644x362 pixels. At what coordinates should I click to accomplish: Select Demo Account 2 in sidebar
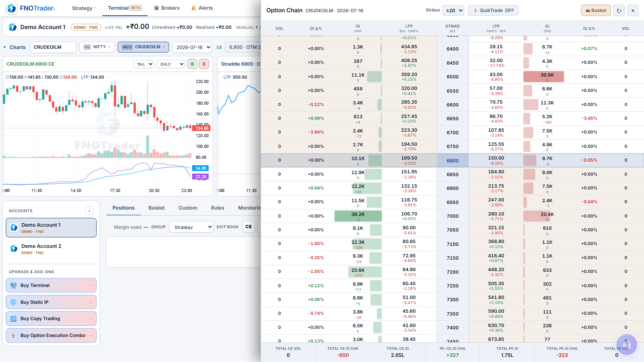(51, 249)
